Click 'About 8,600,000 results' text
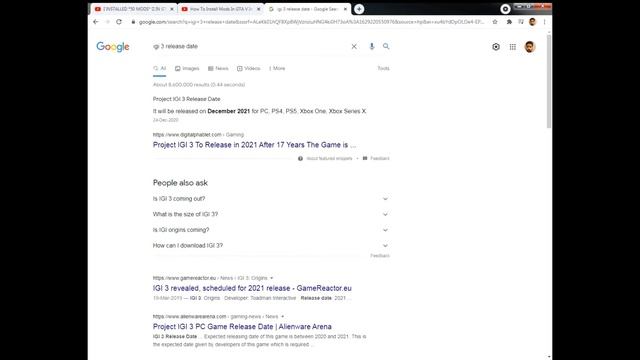The image size is (640, 360). [199, 85]
